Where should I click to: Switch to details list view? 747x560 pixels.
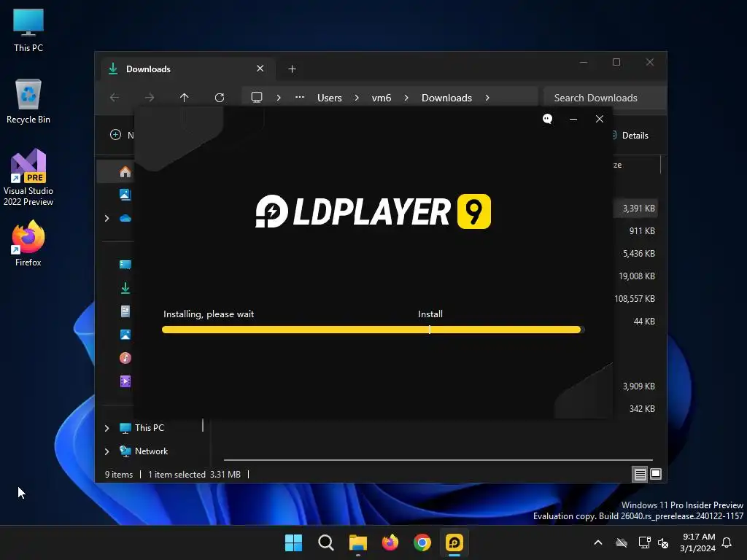pos(640,474)
